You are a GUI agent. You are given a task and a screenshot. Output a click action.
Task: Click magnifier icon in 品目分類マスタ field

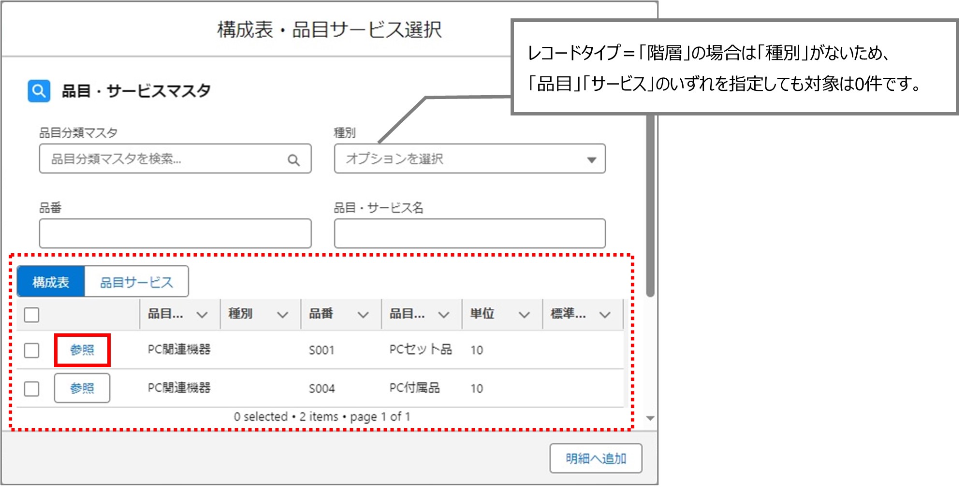(293, 159)
